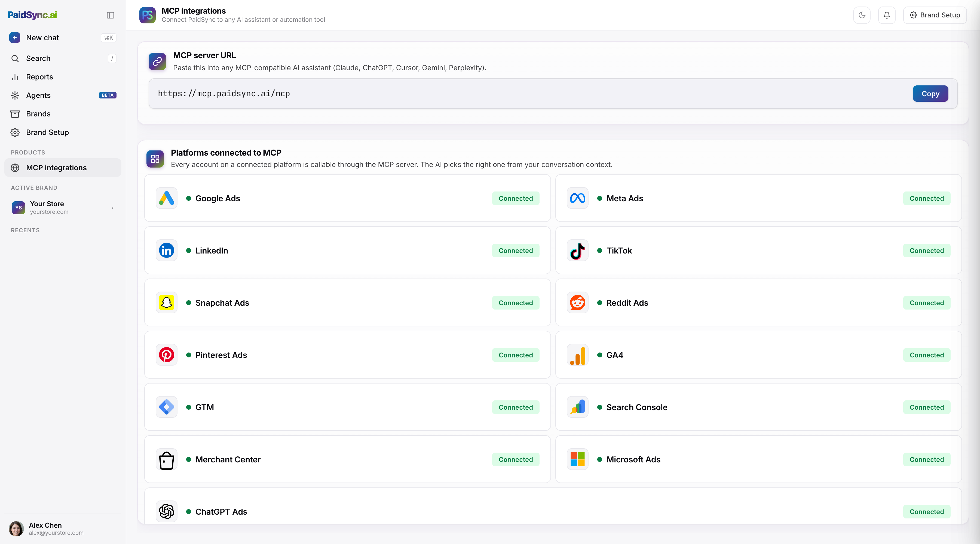Screen dimensions: 980x544
Task: Click the ⌘K shortcut badge
Action: click(x=108, y=38)
